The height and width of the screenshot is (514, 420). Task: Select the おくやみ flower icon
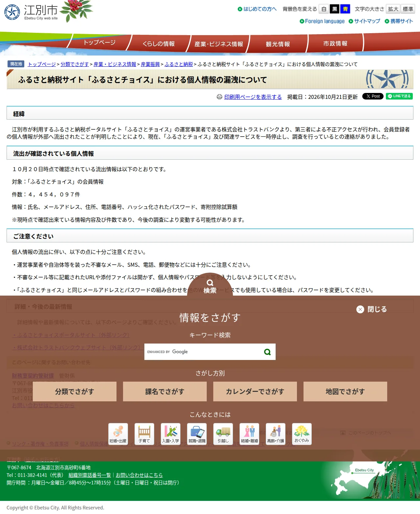(x=302, y=434)
